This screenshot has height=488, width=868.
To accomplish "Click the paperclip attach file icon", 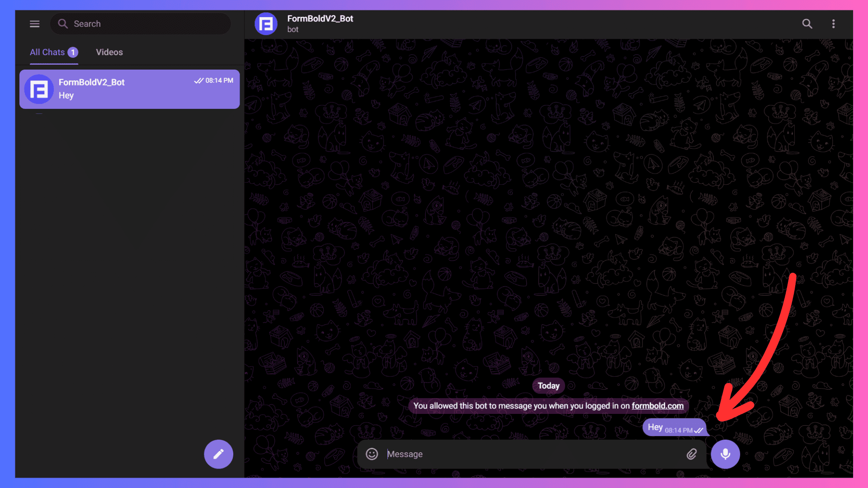I will tap(691, 454).
